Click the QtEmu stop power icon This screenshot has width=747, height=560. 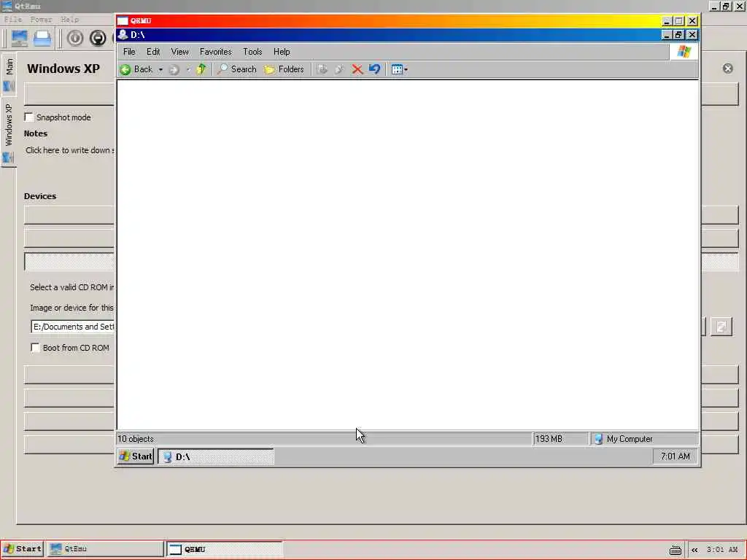tap(98, 38)
